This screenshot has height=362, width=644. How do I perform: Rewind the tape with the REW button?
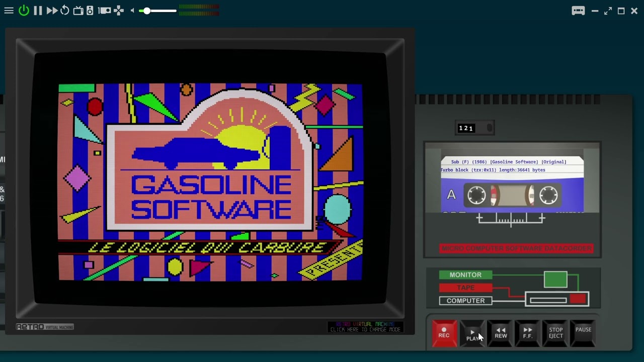tap(501, 333)
